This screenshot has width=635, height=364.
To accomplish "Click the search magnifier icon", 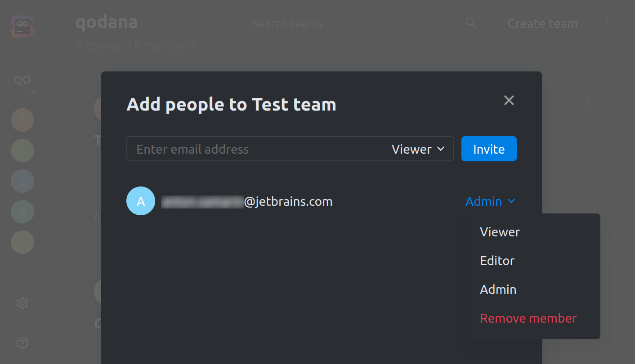I will point(470,22).
